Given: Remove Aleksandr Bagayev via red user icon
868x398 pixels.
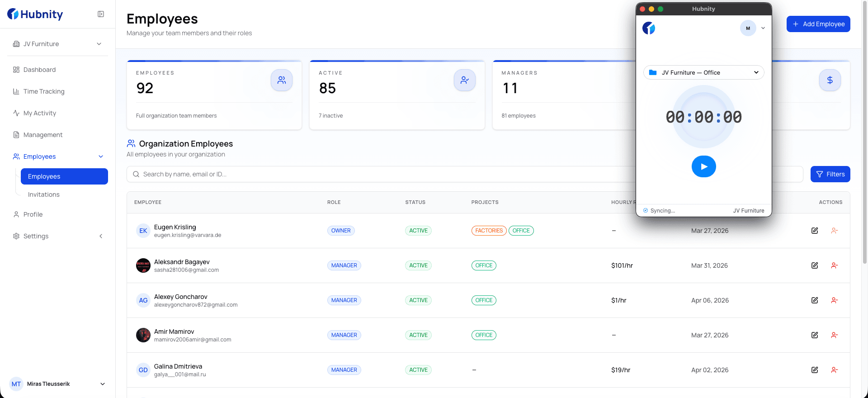Looking at the screenshot, I should [x=835, y=265].
